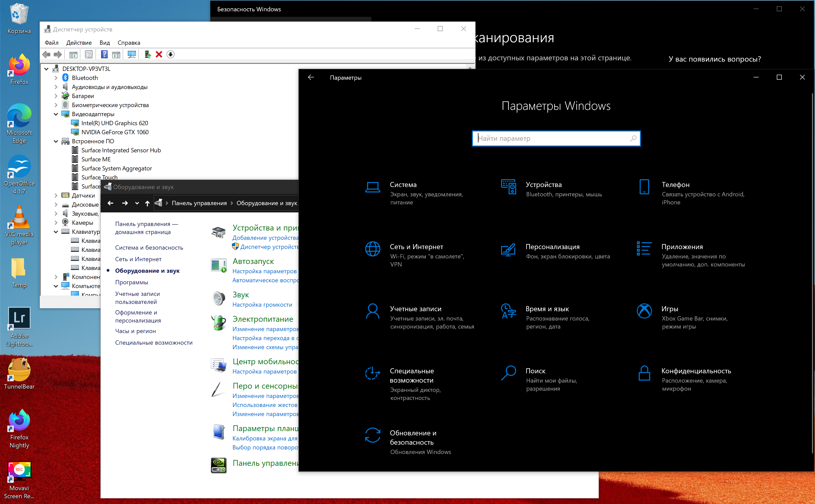Open TunnelBear desktop icon
The height and width of the screenshot is (504, 815).
pos(19,373)
